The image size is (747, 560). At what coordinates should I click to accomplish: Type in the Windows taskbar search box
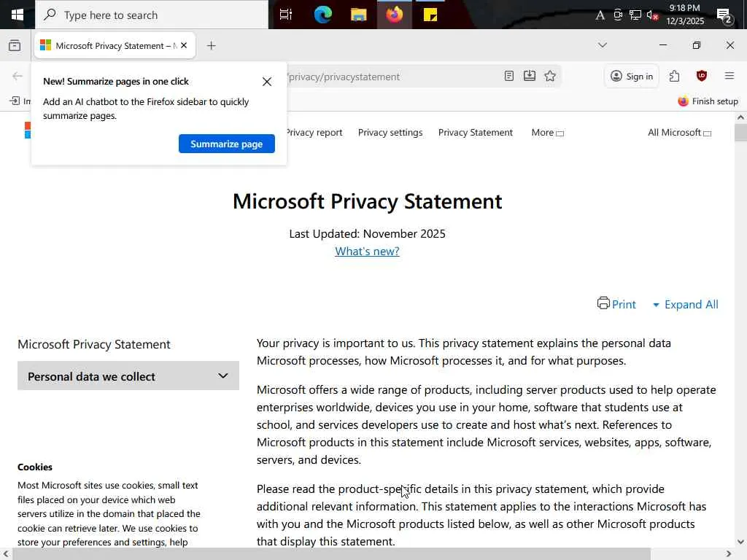[x=153, y=15]
